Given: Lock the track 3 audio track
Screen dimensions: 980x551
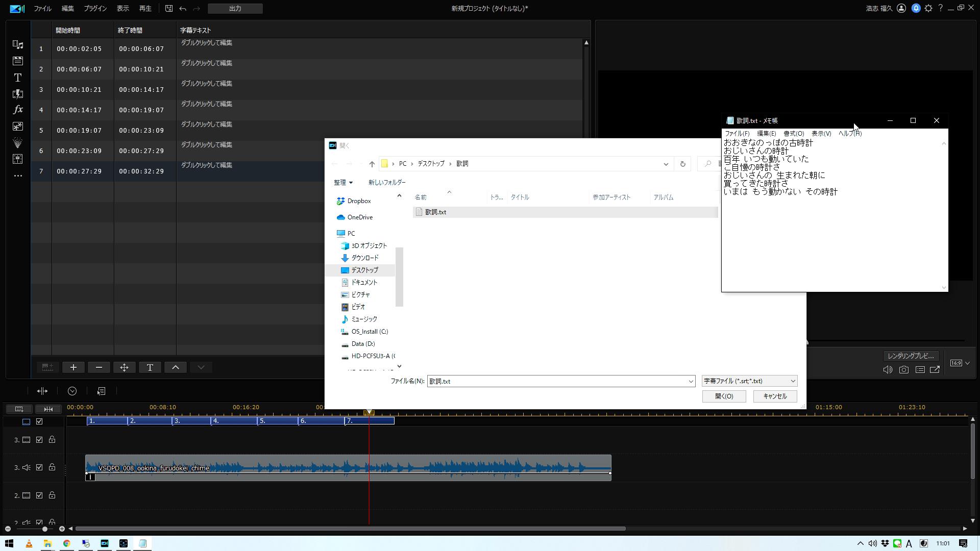Looking at the screenshot, I should pyautogui.click(x=52, y=467).
